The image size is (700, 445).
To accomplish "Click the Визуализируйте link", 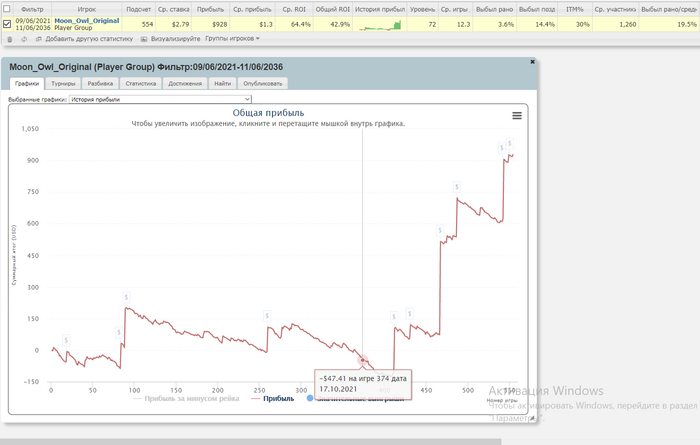I will coord(175,39).
